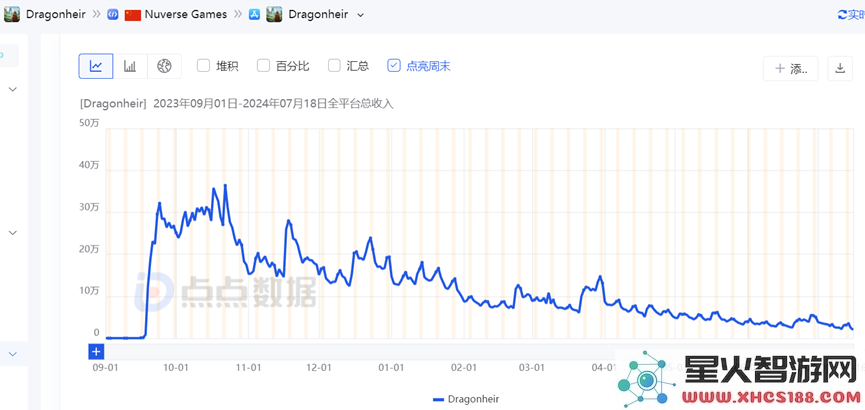Open dropdown arrow next to last Dragonheir

click(361, 15)
